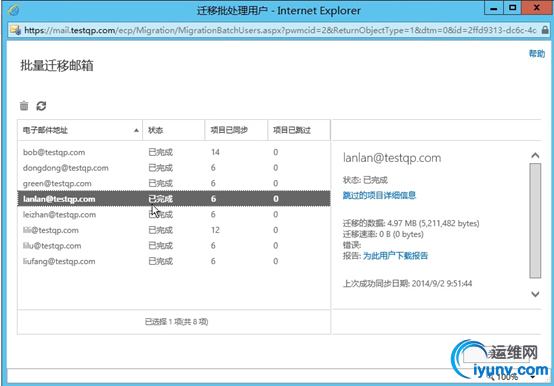The width and height of the screenshot is (554, 386).
Task: Click 迁移的数据 4.97 MB text
Action: tap(411, 223)
